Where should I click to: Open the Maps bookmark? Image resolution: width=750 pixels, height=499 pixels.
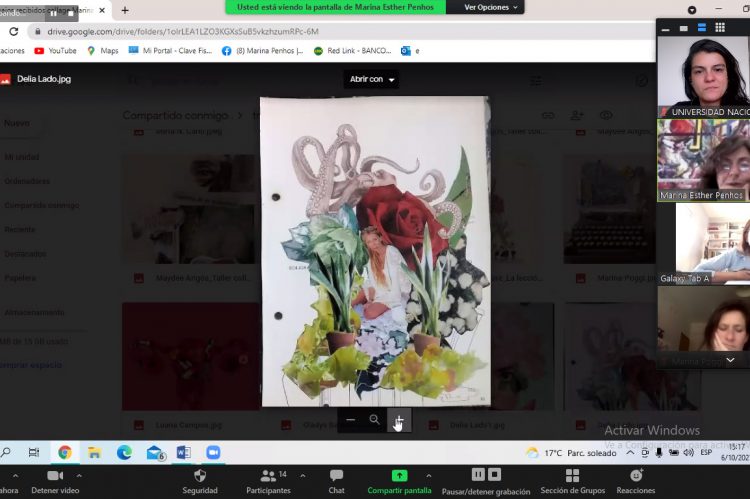point(103,50)
